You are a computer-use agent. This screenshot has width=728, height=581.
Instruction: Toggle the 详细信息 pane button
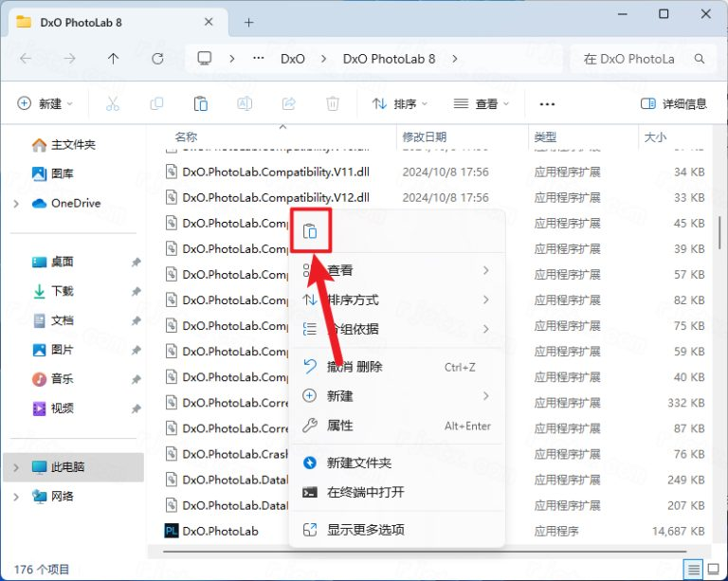coord(674,103)
